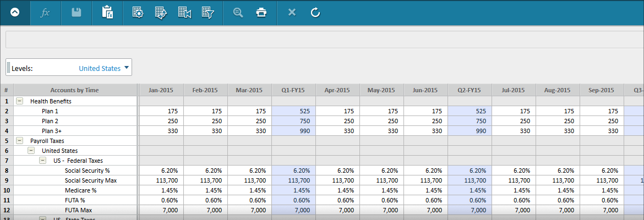Click Plan 2 total 750 under Q2-FY15
Viewport: 644px width, 220px height.
[x=470, y=121]
